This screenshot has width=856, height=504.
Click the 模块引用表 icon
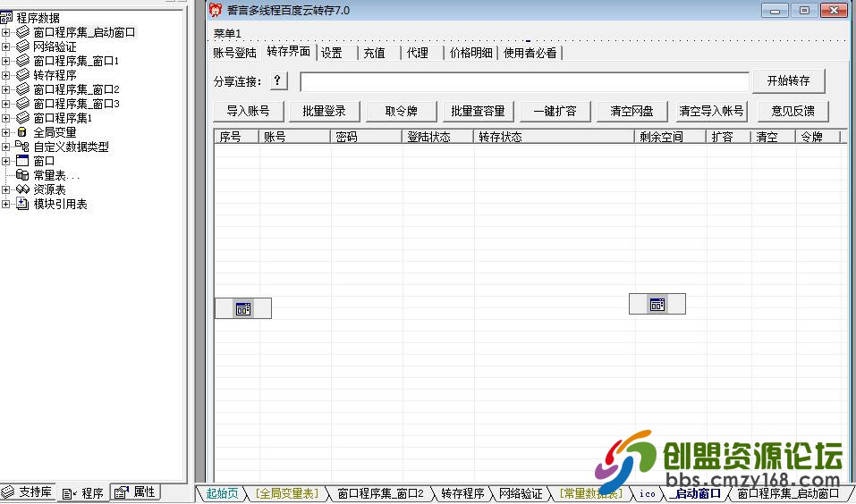(x=21, y=204)
